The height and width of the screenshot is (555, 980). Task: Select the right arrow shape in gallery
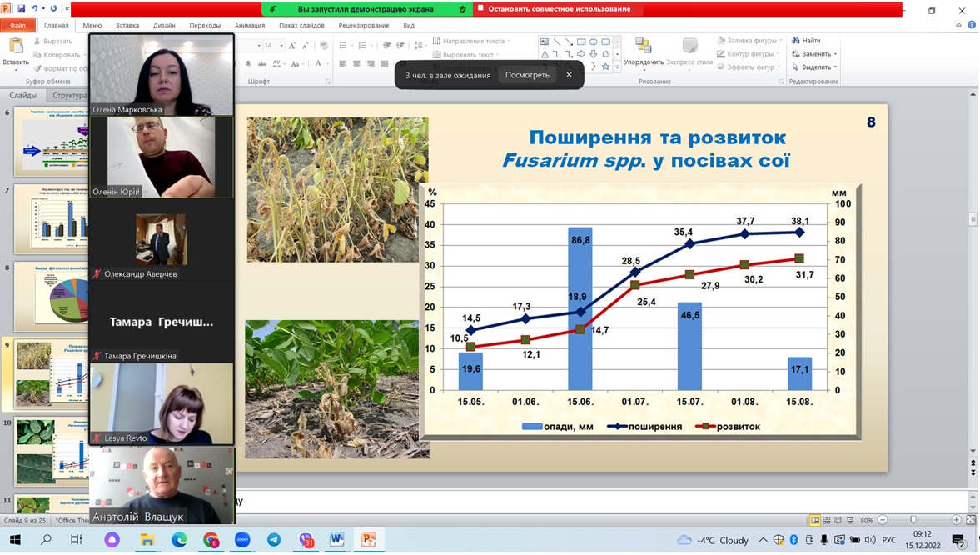pyautogui.click(x=581, y=54)
